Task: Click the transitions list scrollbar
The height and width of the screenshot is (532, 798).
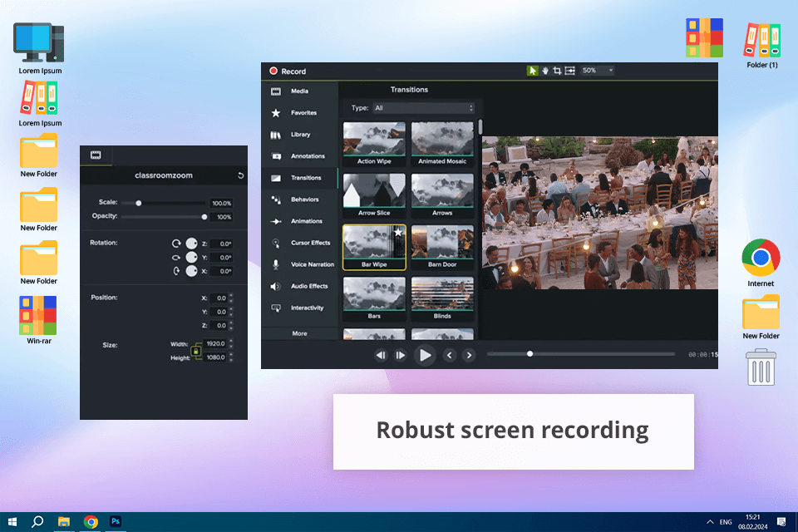Action: click(480, 127)
